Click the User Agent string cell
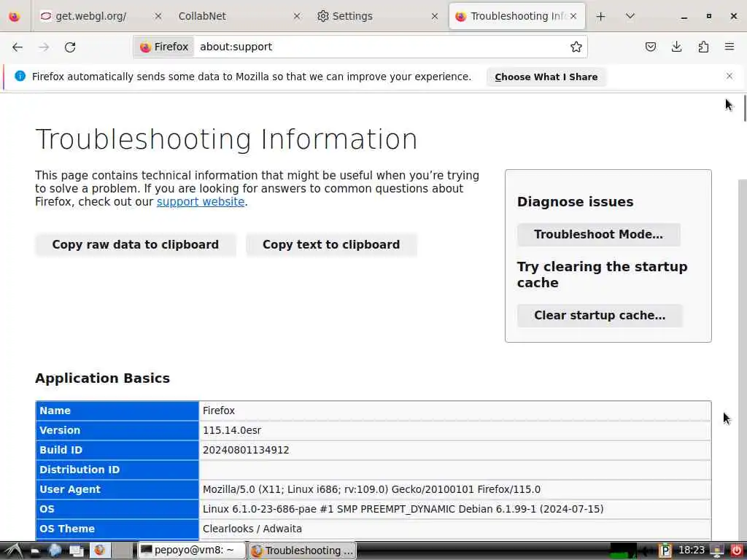The image size is (747, 560). [455, 489]
